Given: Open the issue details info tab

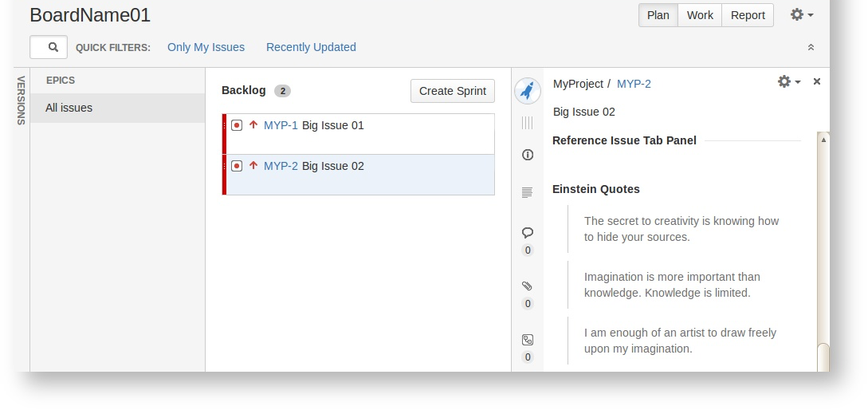Looking at the screenshot, I should (x=527, y=155).
